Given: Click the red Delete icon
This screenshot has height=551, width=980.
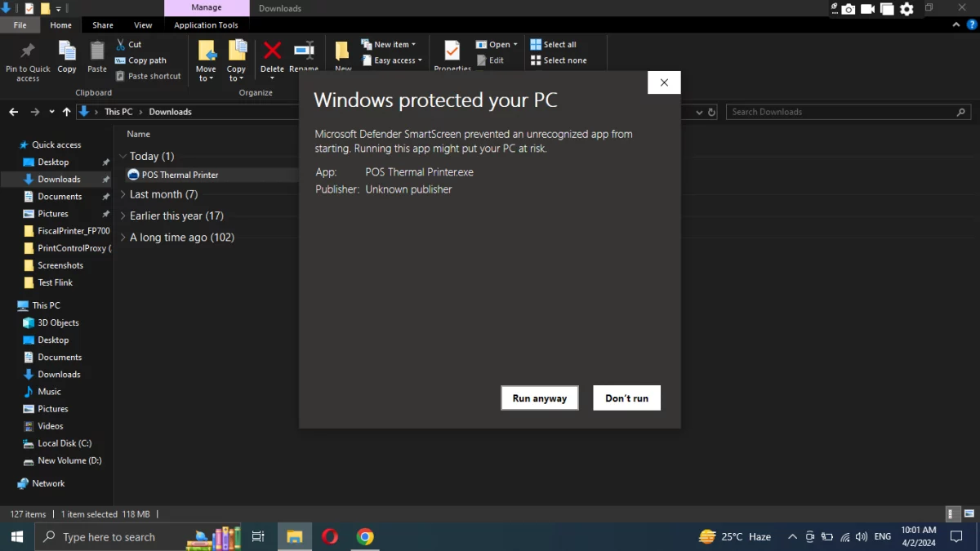Looking at the screenshot, I should coord(272,51).
